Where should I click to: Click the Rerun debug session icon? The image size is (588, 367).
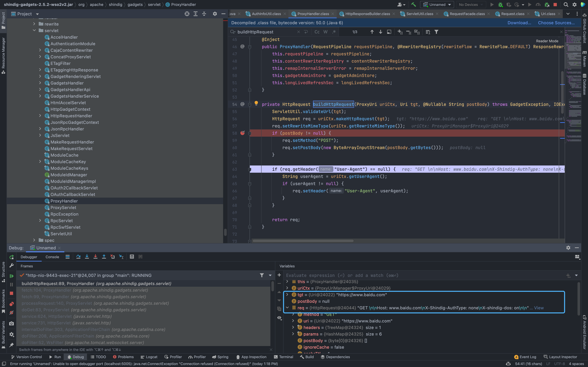[11, 257]
